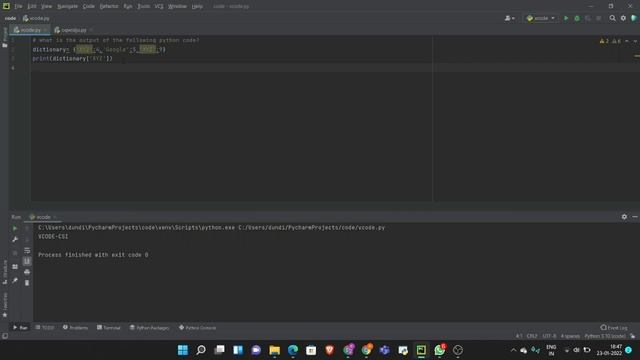Click CRLF line separator in status bar
The height and width of the screenshot is (360, 640).
tap(532, 336)
